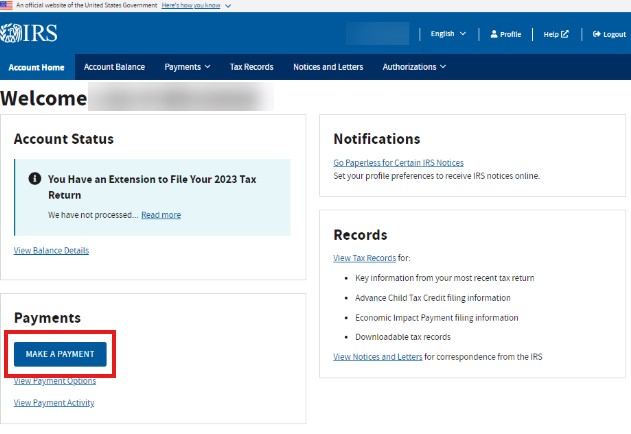Open View Payment Options link
The width and height of the screenshot is (631, 434).
pos(55,381)
